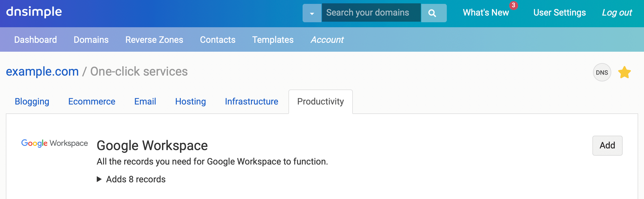Focus the Search your domains field
Image resolution: width=644 pixels, height=199 pixels.
(371, 13)
